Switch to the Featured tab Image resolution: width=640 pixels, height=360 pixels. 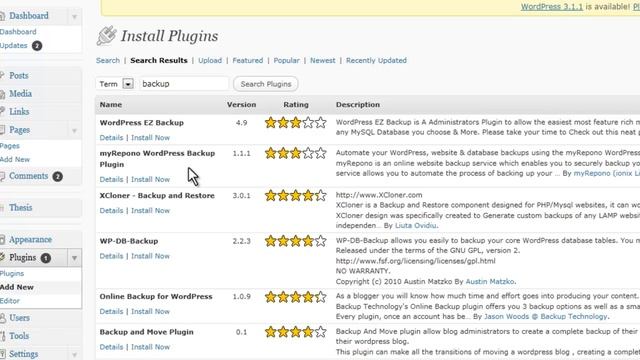(248, 60)
